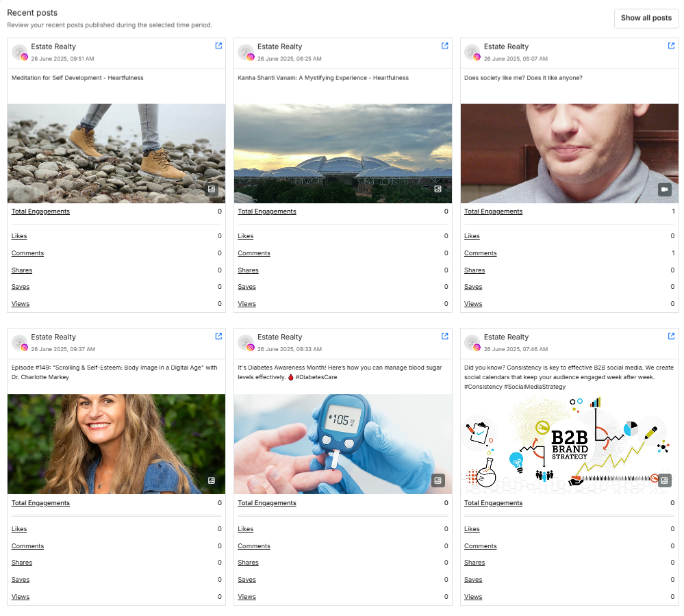Open Total Engagements for the Meditation post
The width and height of the screenshot is (684, 616).
point(40,211)
